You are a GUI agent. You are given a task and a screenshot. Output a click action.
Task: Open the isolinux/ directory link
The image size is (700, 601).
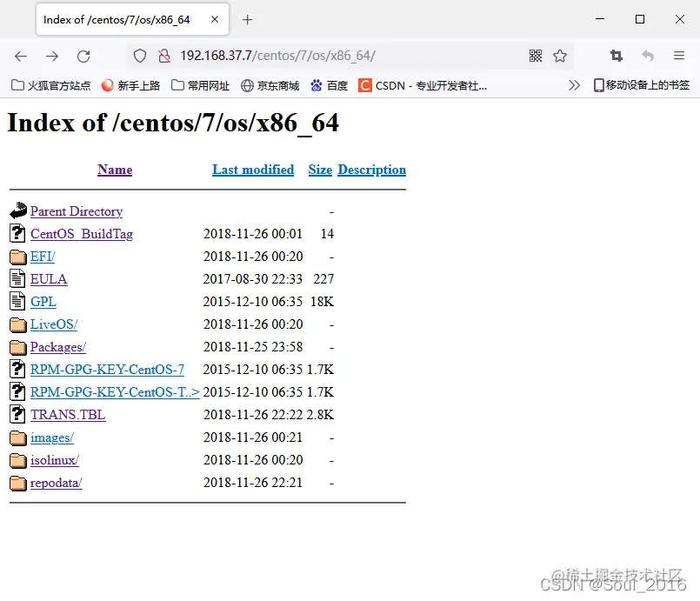(x=55, y=460)
